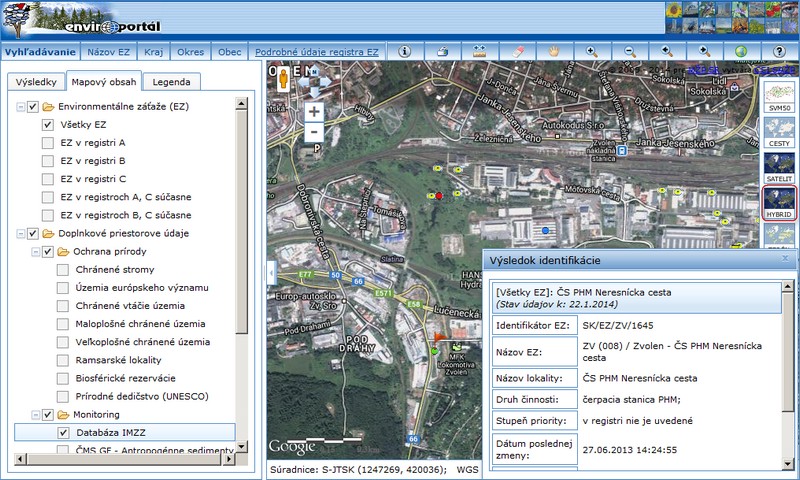Select the Kraj search tab

coord(154,52)
